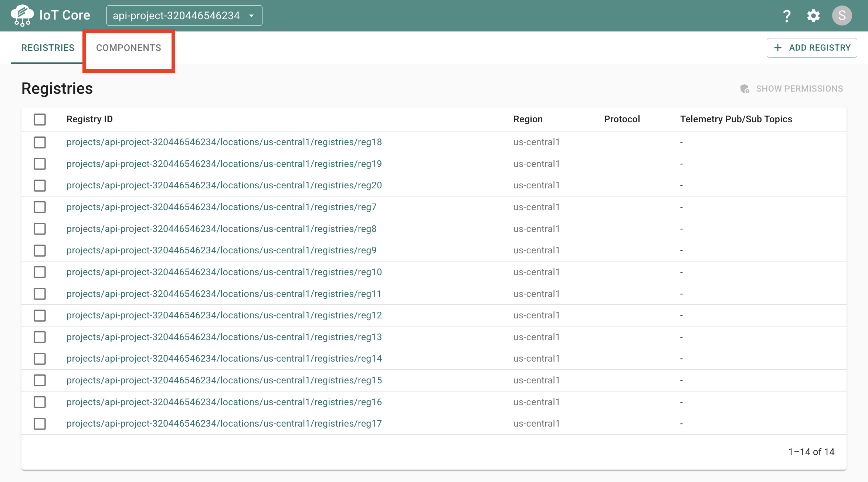Click the 1–14 of 14 pagination text
The width and height of the screenshot is (868, 482).
[811, 452]
